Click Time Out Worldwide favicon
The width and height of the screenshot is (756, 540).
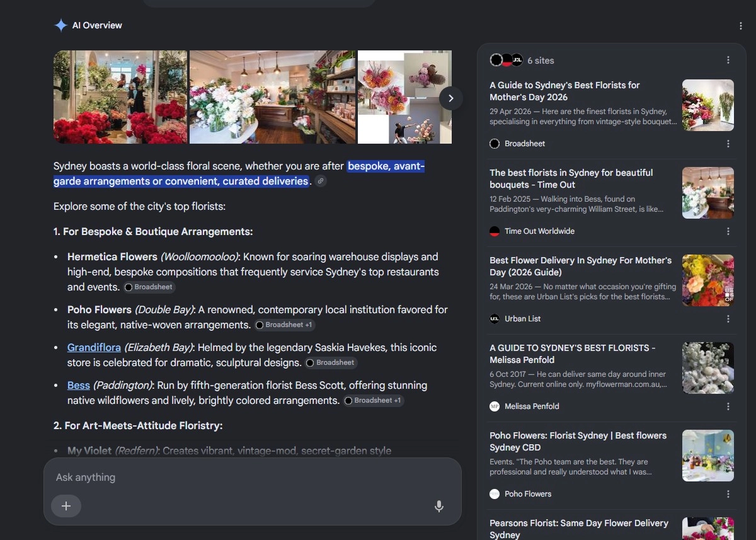click(x=495, y=231)
